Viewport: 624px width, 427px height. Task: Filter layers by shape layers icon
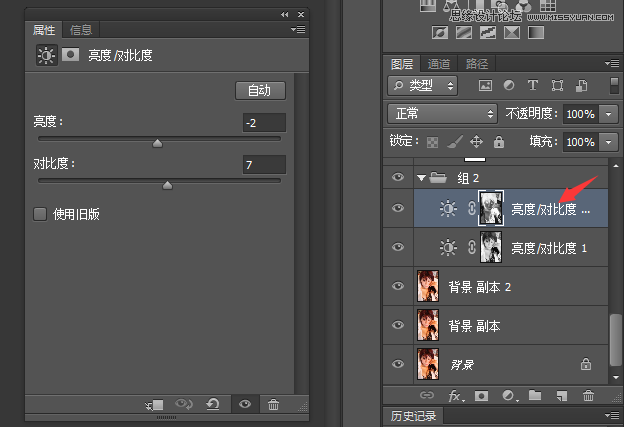(x=557, y=85)
